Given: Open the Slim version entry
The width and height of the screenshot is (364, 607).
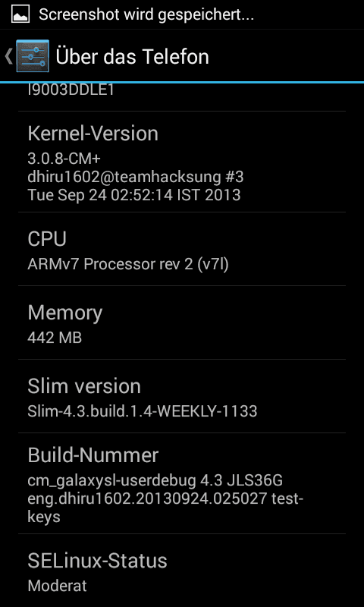Looking at the screenshot, I should click(182, 396).
